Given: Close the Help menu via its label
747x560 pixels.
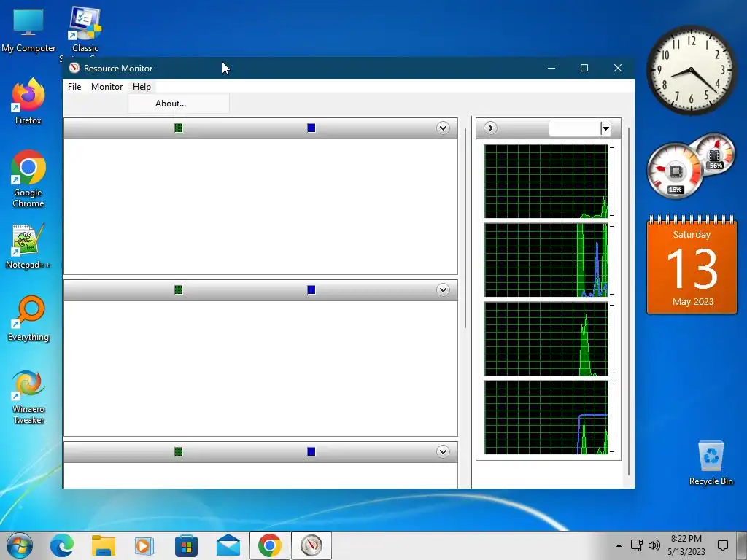Looking at the screenshot, I should click(142, 87).
